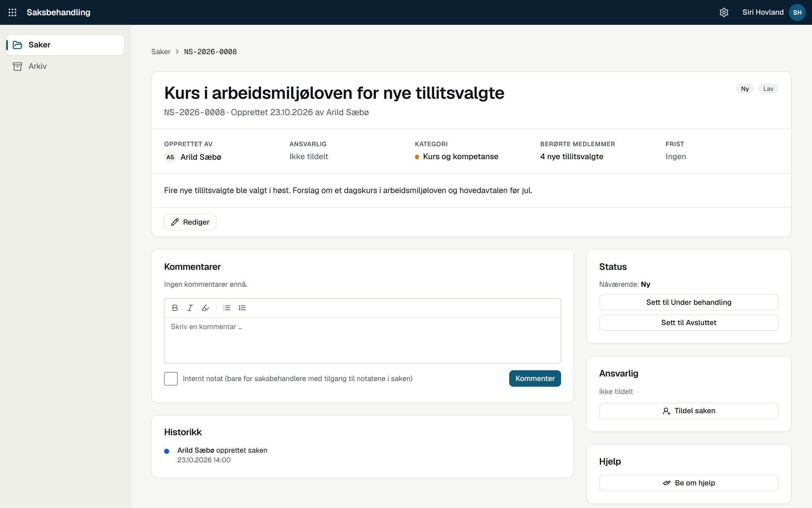Open Saker in the sidebar
The height and width of the screenshot is (508, 812).
coord(65,45)
